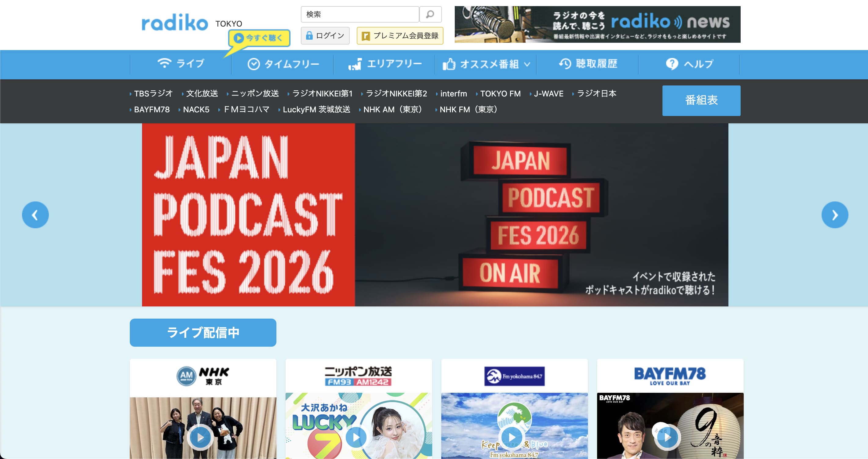Select the LuckyFM 茨城放送 station link
The width and height of the screenshot is (868, 459).
316,110
